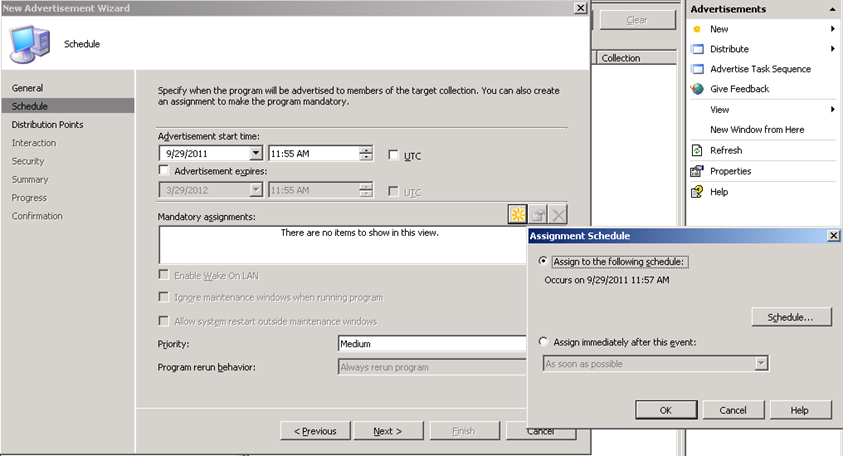Open the As soon as possible dropdown
This screenshot has height=456, width=843.
(x=761, y=364)
